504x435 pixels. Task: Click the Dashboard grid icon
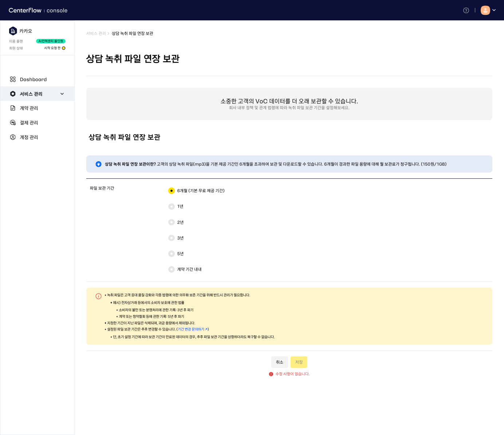[13, 79]
